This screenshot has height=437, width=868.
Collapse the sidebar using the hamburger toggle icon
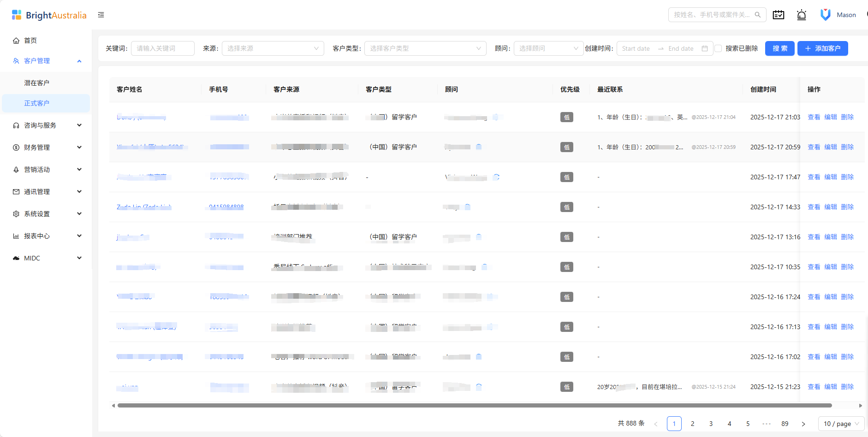point(101,15)
